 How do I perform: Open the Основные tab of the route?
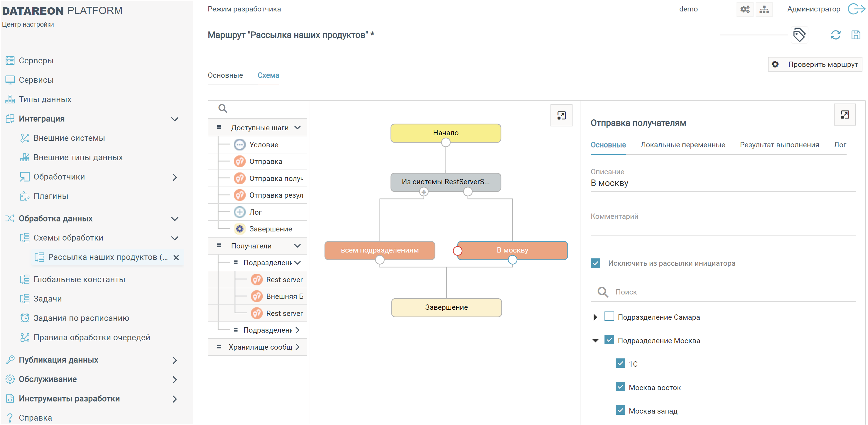[225, 75]
